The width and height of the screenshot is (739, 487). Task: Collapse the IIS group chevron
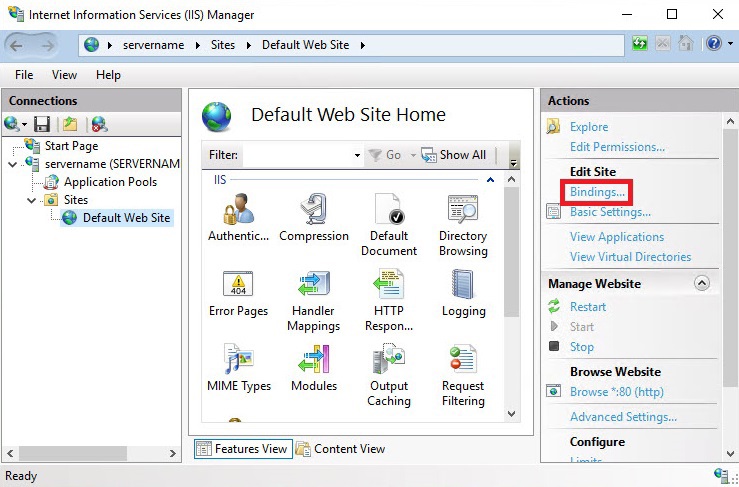[491, 180]
